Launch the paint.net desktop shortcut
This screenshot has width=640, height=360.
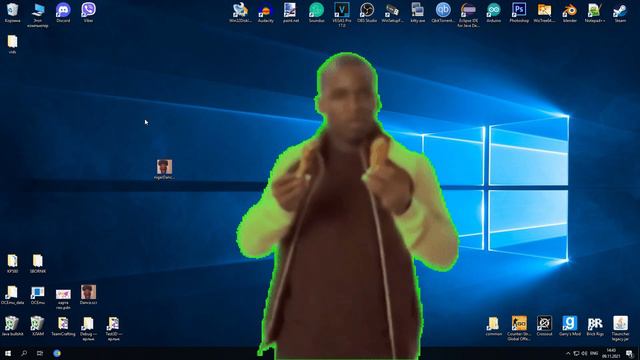(x=291, y=13)
